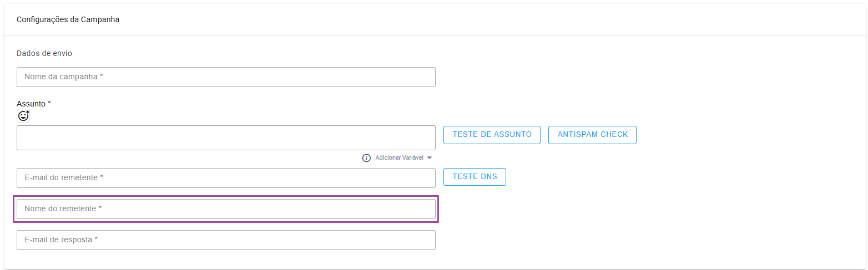Focus the Nome da campanha field
The height and width of the screenshot is (270, 868).
(x=226, y=77)
